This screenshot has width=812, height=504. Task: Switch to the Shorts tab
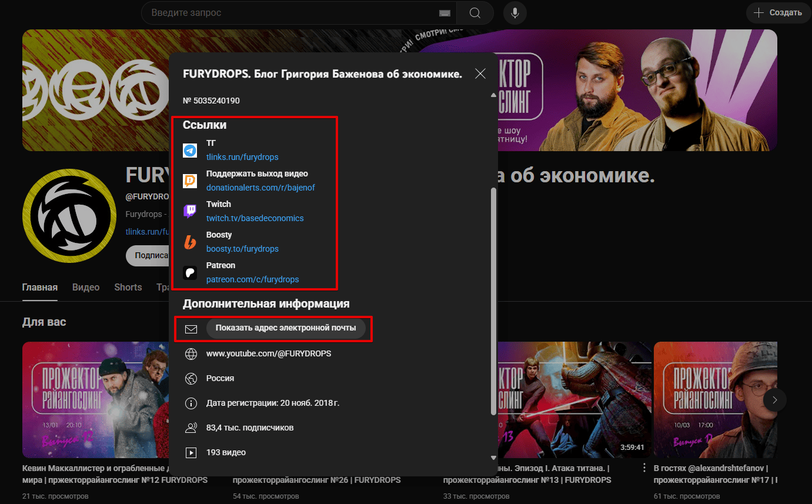click(x=128, y=287)
